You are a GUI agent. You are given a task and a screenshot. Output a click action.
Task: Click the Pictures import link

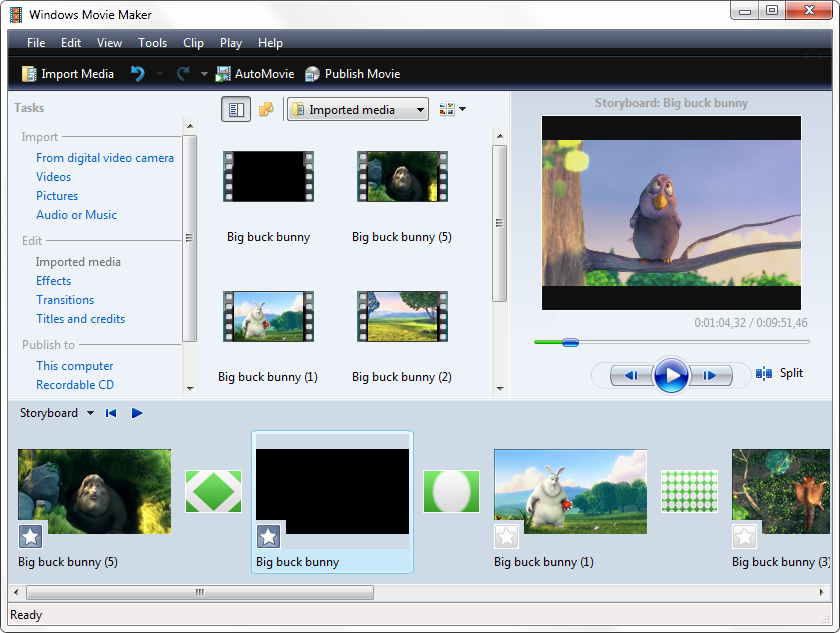pyautogui.click(x=57, y=195)
